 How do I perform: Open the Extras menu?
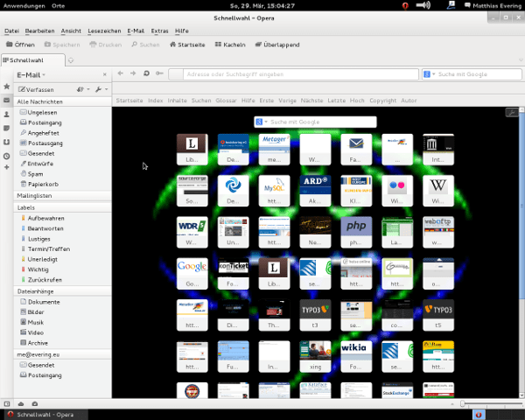coord(160,31)
